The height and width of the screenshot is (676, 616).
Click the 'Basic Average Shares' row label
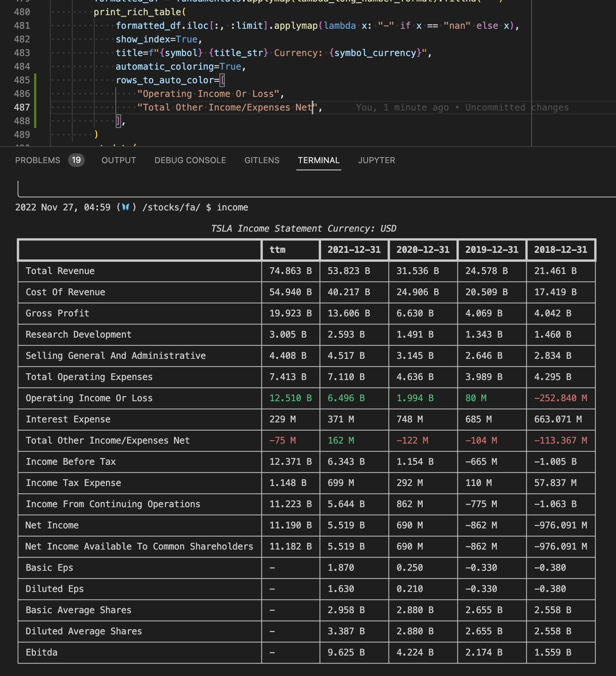point(79,610)
